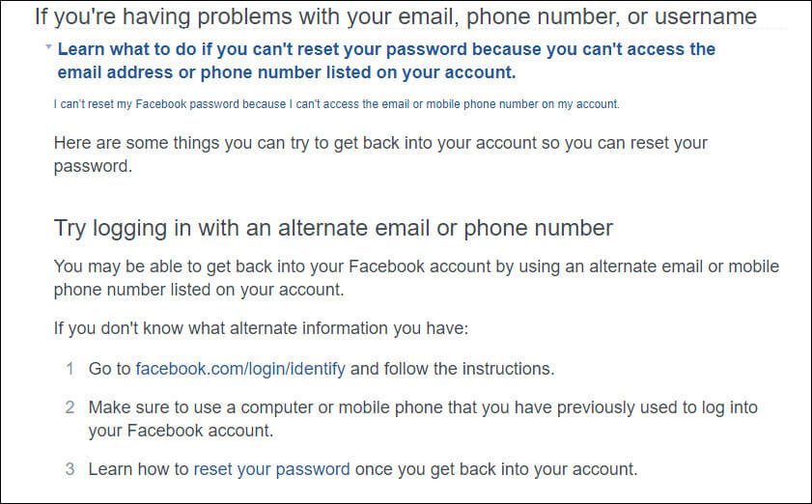Click the step text "Make sure to use a computer"
The image size is (812, 504).
[x=423, y=407]
